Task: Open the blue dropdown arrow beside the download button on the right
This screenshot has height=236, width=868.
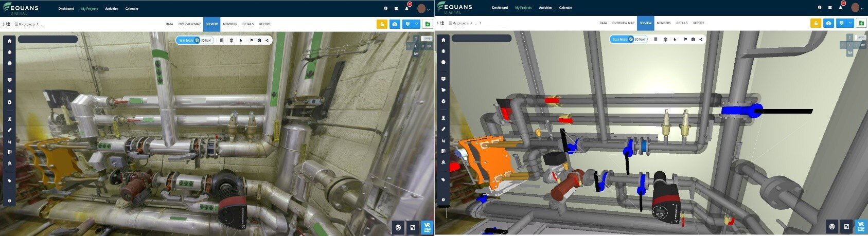Action: pos(850,23)
